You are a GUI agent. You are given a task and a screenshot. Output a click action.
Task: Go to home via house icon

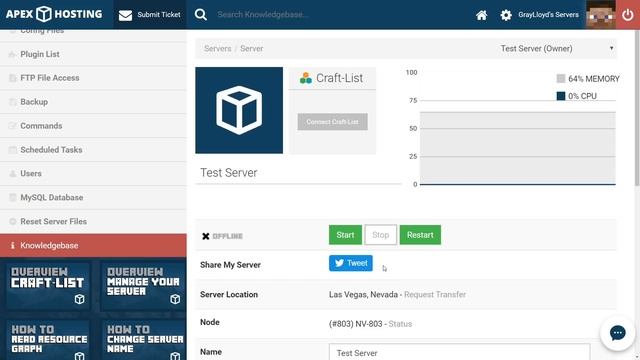482,15
